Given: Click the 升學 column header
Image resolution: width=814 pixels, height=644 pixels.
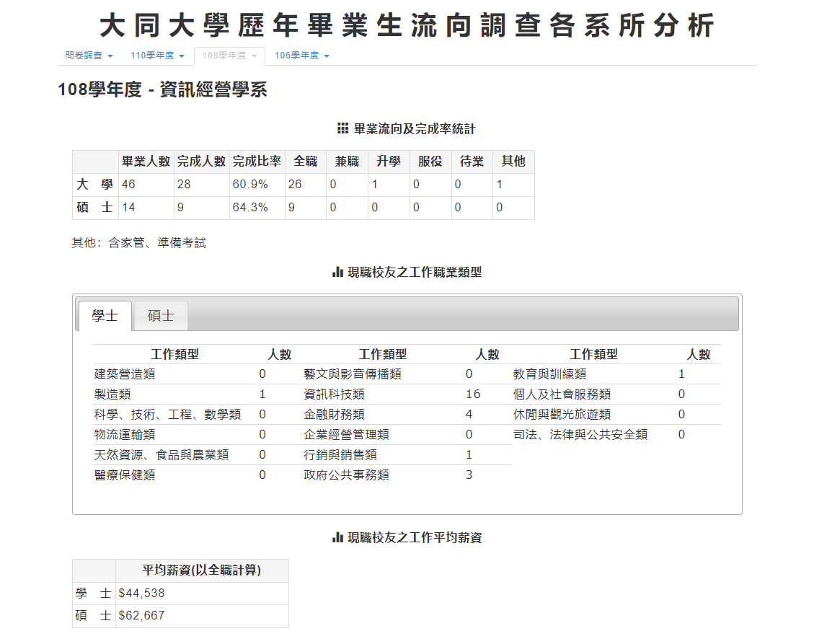Looking at the screenshot, I should (x=389, y=162).
